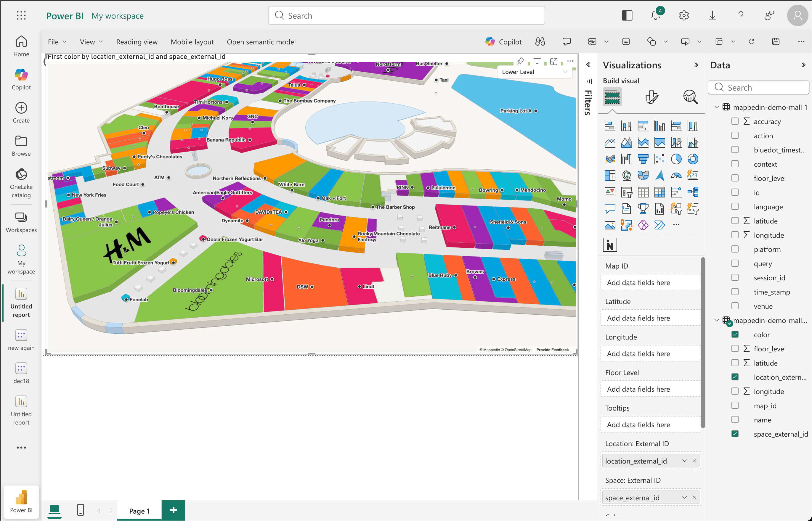Select the treemap visualization
Image resolution: width=812 pixels, height=521 pixels.
pyautogui.click(x=610, y=176)
